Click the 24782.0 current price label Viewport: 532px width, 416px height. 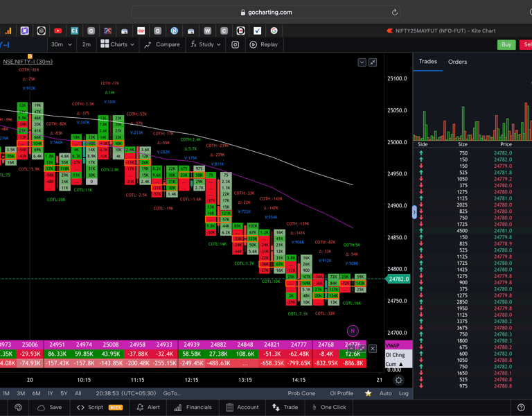[x=398, y=279]
